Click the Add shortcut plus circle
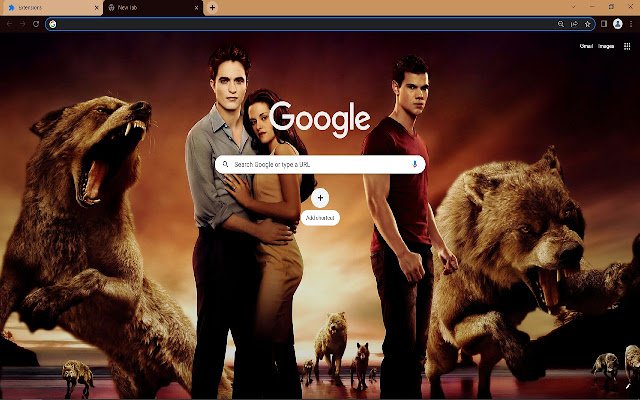Image resolution: width=640 pixels, height=400 pixels. click(x=320, y=198)
